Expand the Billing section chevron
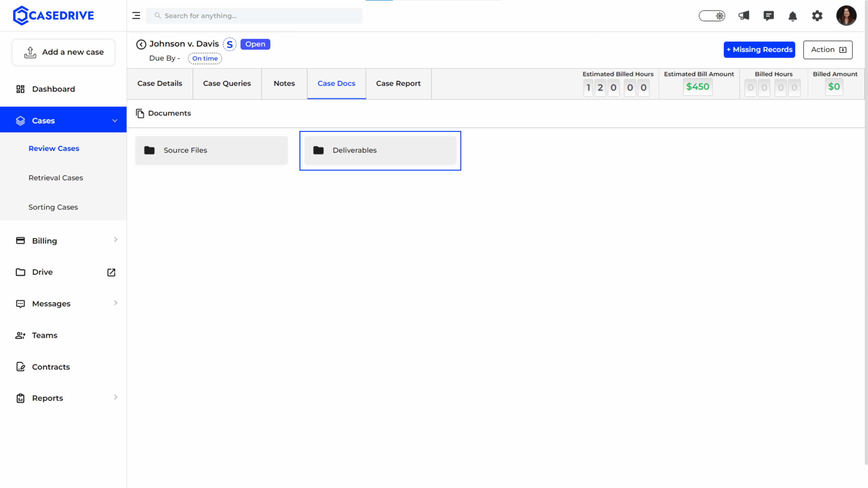This screenshot has height=488, width=868. point(115,239)
